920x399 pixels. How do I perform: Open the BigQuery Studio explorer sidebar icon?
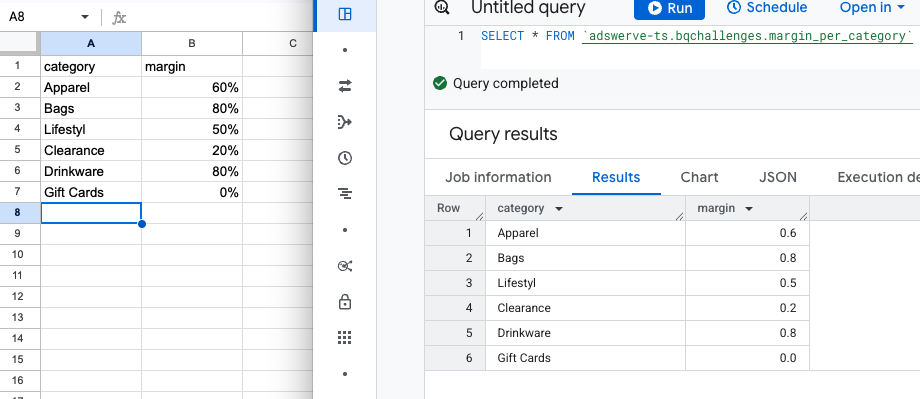[x=346, y=15]
